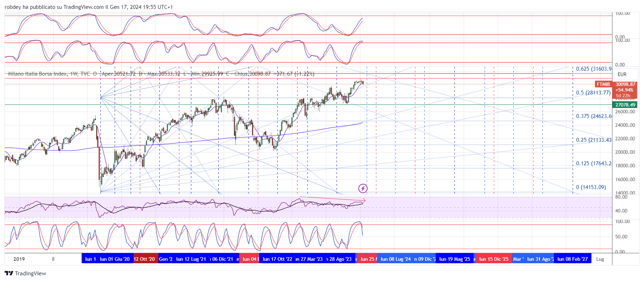Select the red '12 Ott '20' date marker

coord(145,259)
